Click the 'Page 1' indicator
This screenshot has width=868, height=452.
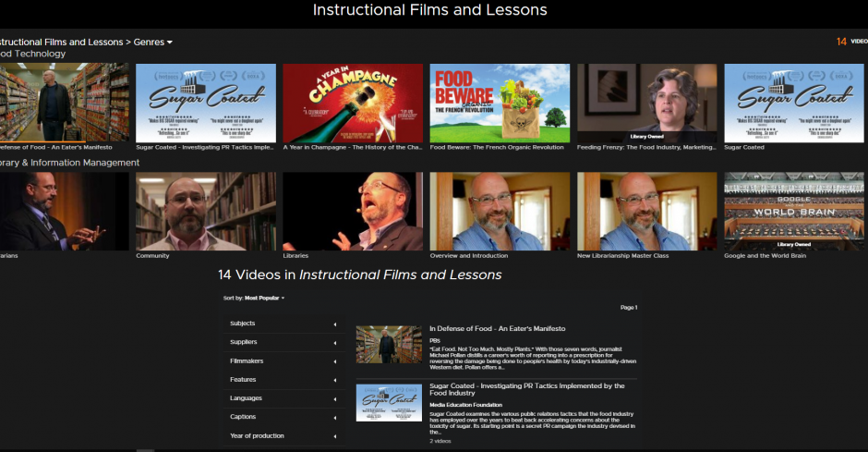tap(629, 308)
